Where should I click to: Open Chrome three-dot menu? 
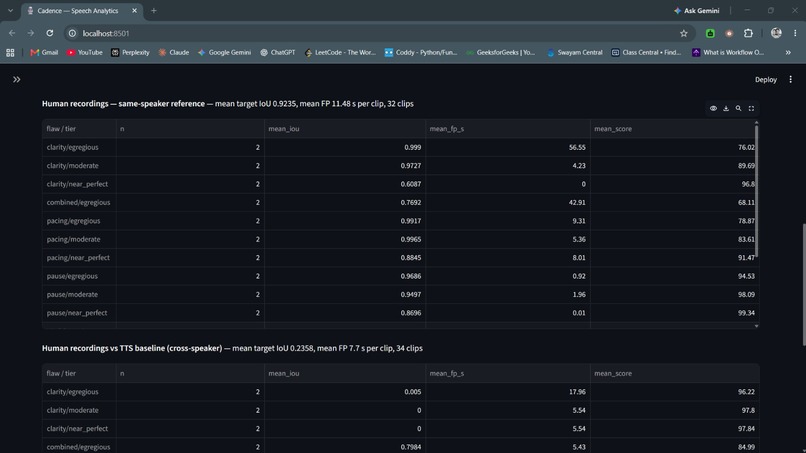click(x=795, y=33)
